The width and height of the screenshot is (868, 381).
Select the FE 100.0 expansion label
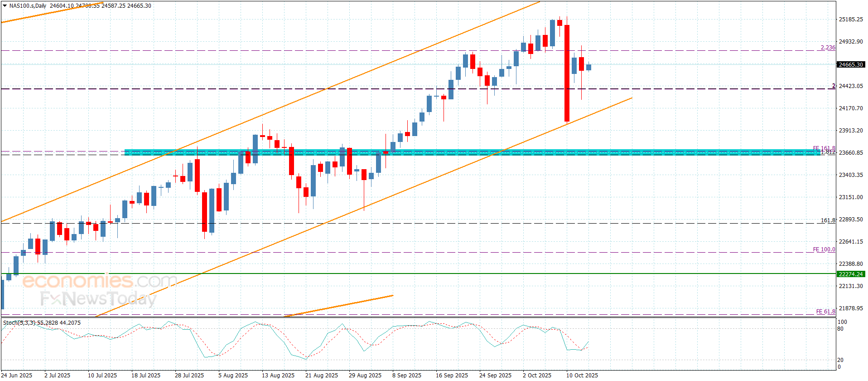824,249
